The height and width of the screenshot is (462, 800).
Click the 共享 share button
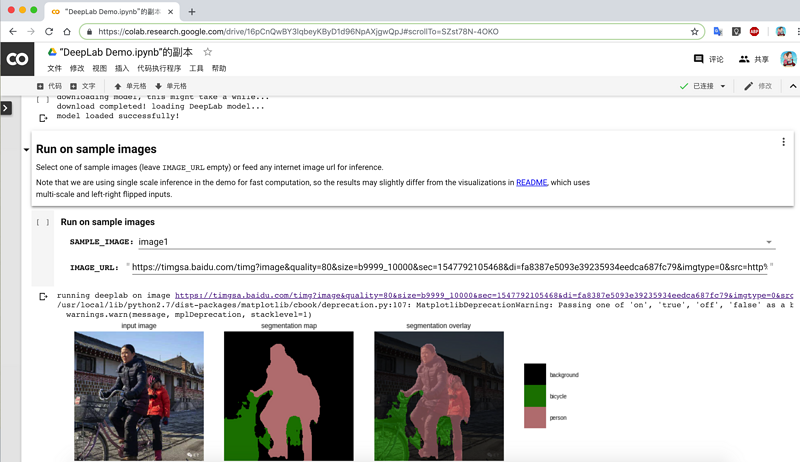point(754,59)
